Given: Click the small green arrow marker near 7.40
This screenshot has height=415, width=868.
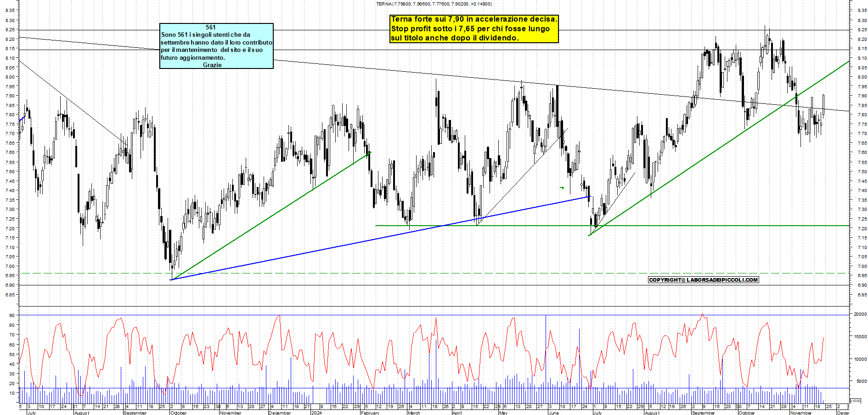Looking at the screenshot, I should click(562, 188).
